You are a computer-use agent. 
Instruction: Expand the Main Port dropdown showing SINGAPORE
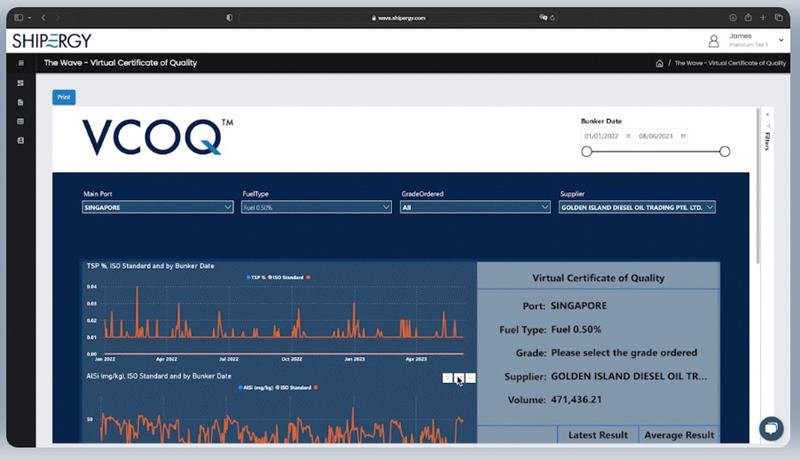157,207
